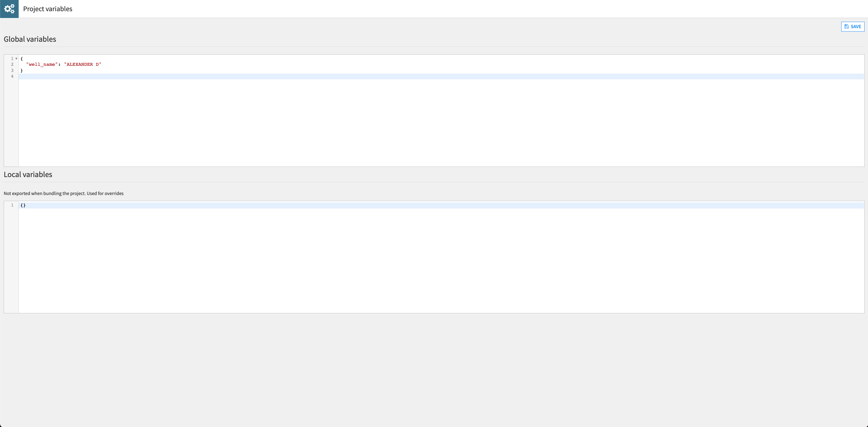Screen dimensions: 868x427
Task: Click the Local variables section heading
Action: coord(27,174)
